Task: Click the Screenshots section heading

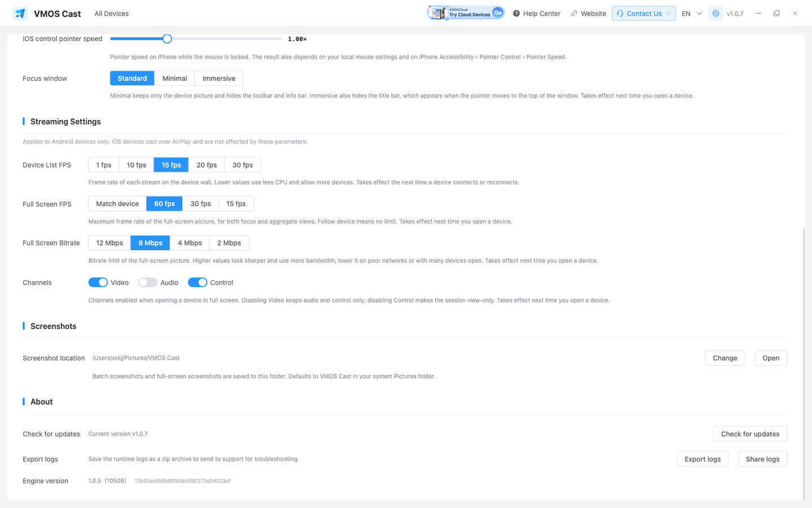Action: point(53,326)
